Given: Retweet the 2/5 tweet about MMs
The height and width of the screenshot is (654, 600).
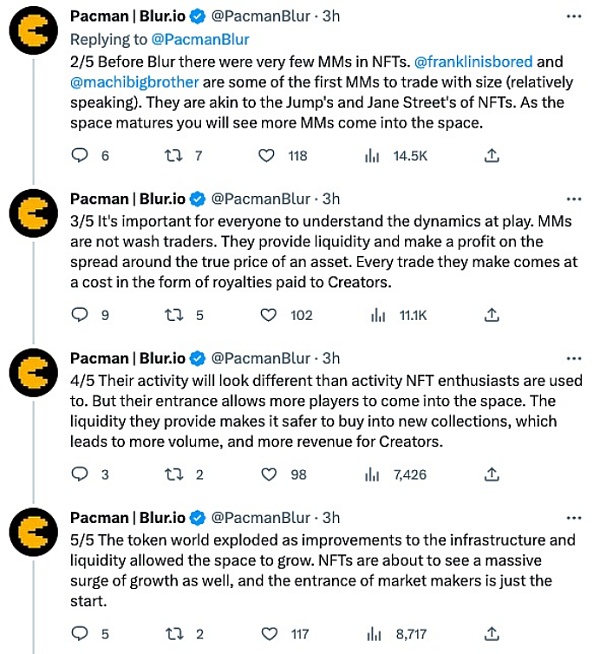Looking at the screenshot, I should [174, 155].
